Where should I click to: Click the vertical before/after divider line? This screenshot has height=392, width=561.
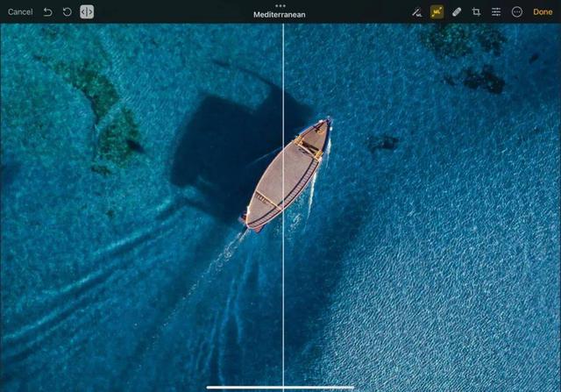click(x=283, y=263)
